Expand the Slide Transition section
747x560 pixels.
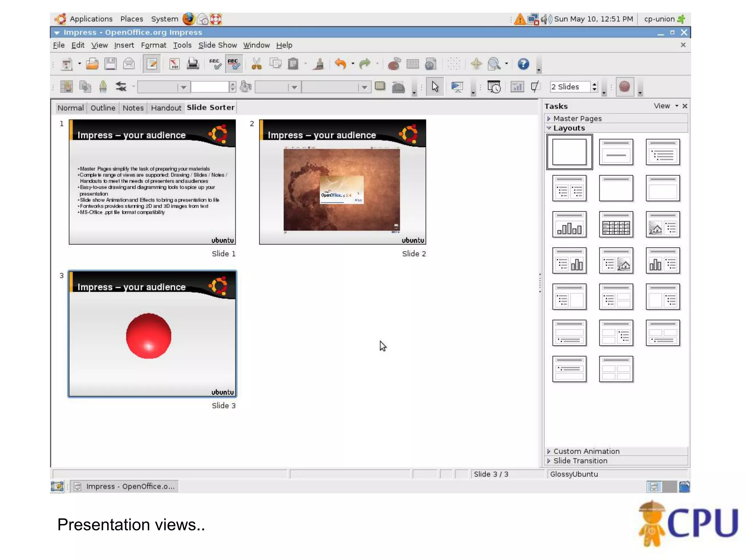coord(580,461)
